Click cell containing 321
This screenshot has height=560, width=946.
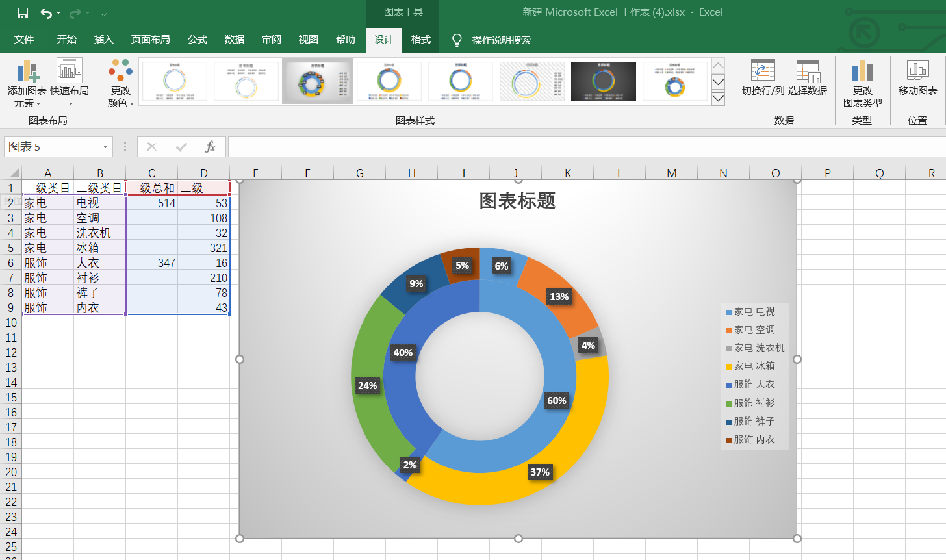click(x=204, y=248)
